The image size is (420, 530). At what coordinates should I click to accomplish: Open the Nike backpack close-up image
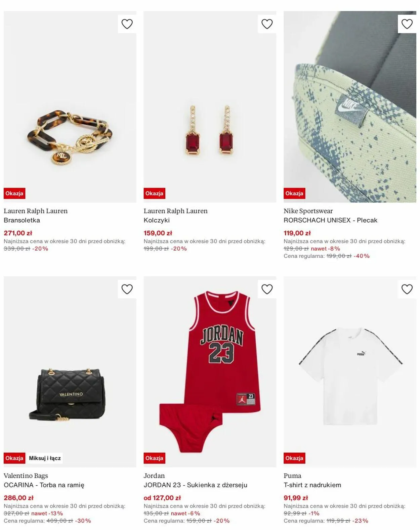tap(350, 107)
